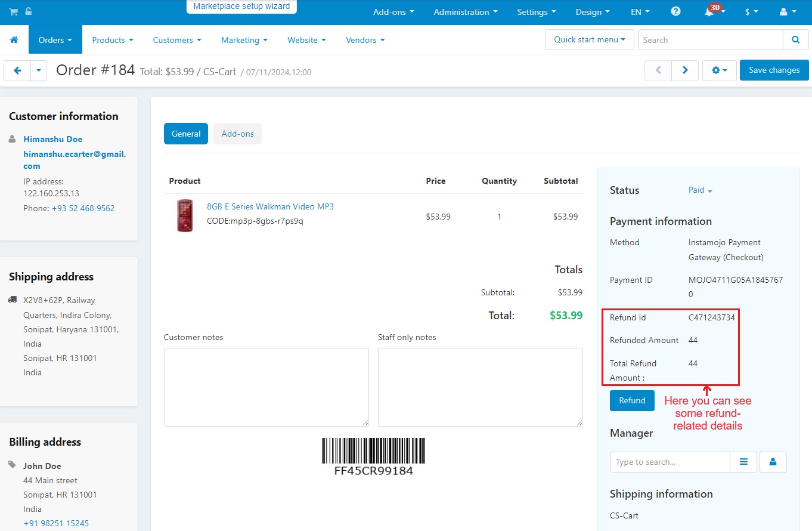Change the Paid order status dropdown

coord(701,190)
